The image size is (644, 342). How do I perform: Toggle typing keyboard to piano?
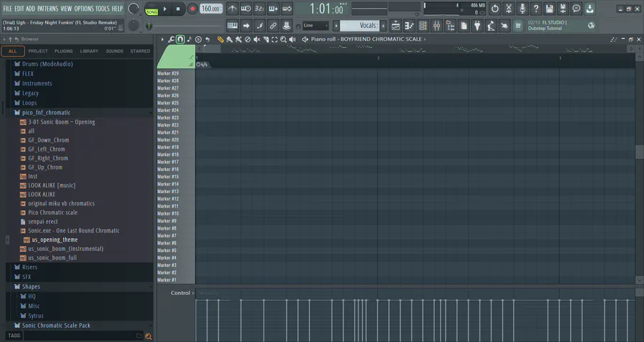(232, 26)
